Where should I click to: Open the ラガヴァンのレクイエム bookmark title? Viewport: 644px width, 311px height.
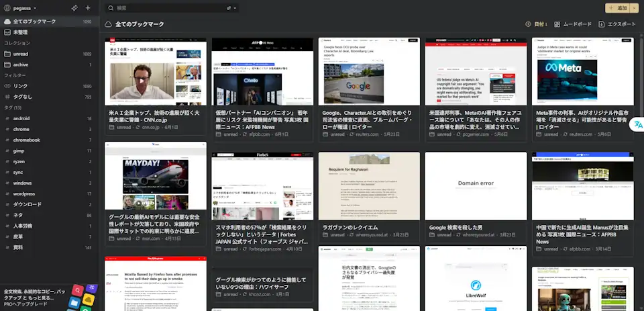click(350, 227)
